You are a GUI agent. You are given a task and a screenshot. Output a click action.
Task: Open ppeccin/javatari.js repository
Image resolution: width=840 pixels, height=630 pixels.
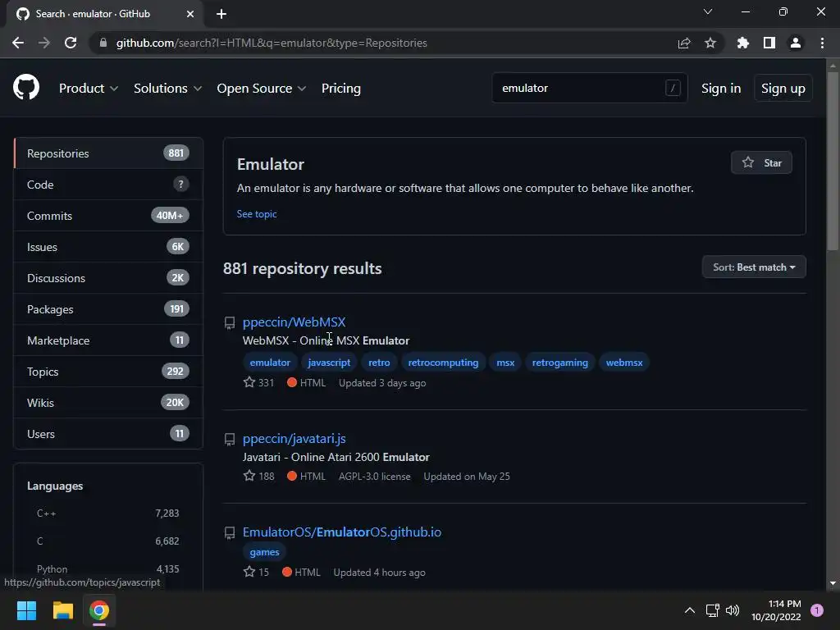[x=294, y=439]
